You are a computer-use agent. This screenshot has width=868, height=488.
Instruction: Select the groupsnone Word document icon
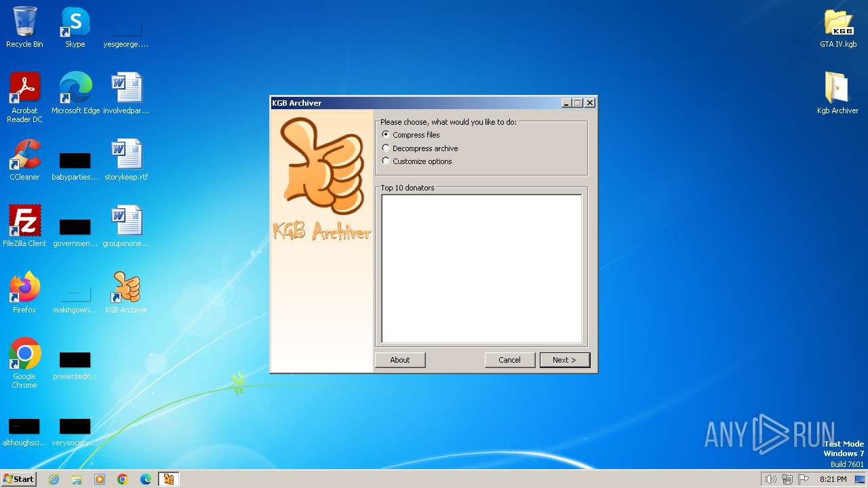point(126,226)
